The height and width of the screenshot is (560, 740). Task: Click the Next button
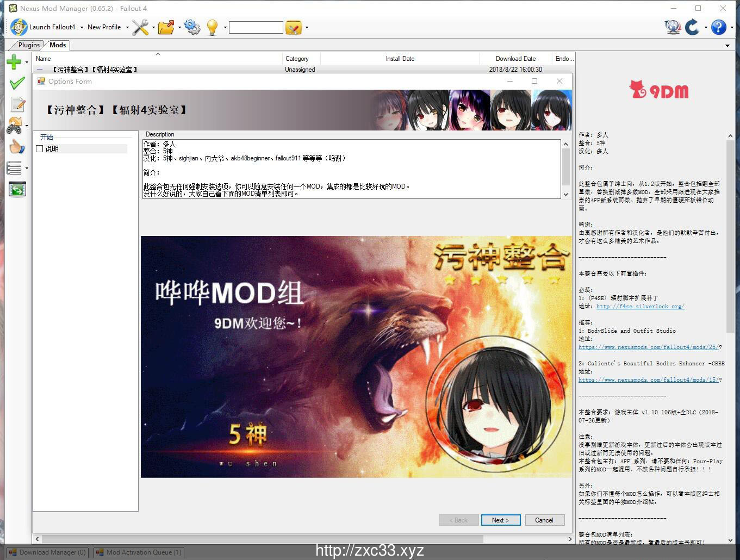pyautogui.click(x=500, y=520)
